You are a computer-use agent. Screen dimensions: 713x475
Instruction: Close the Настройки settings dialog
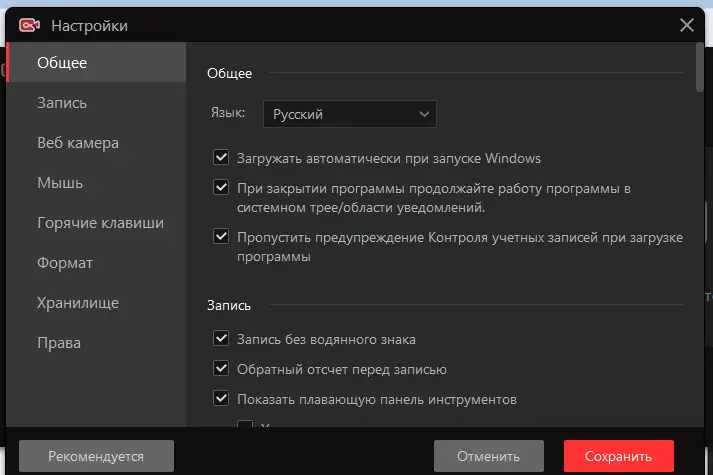coord(686,25)
